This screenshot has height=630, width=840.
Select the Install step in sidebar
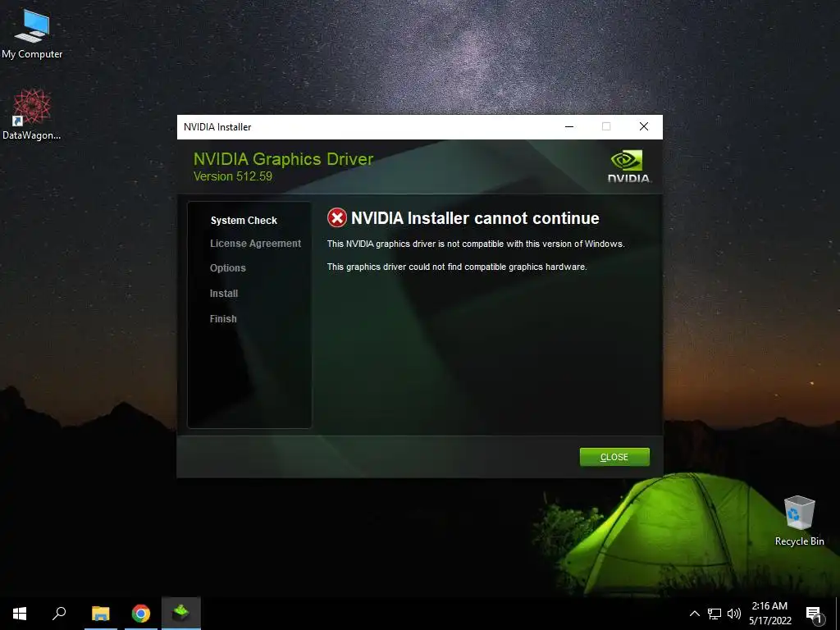[224, 294]
